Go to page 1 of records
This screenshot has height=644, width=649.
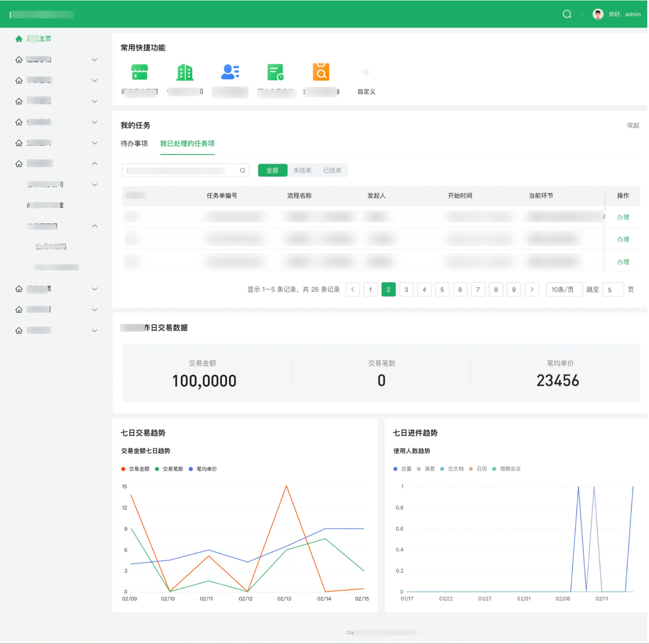tap(370, 289)
